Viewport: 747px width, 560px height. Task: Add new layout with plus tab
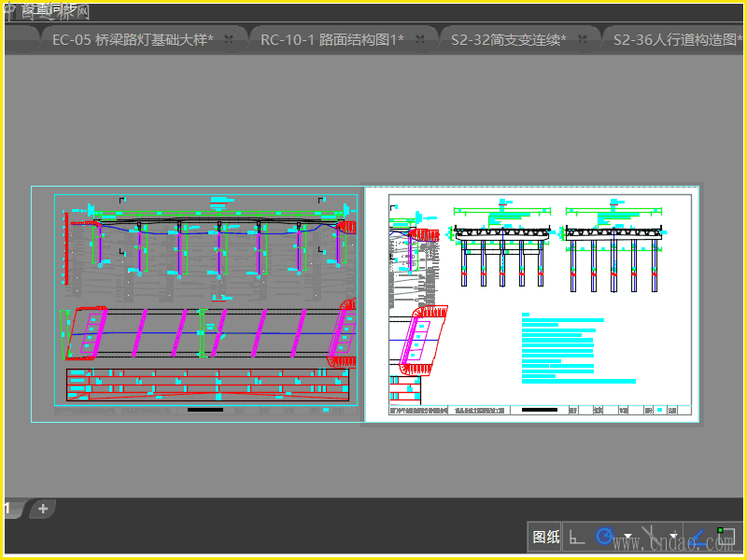[x=42, y=509]
